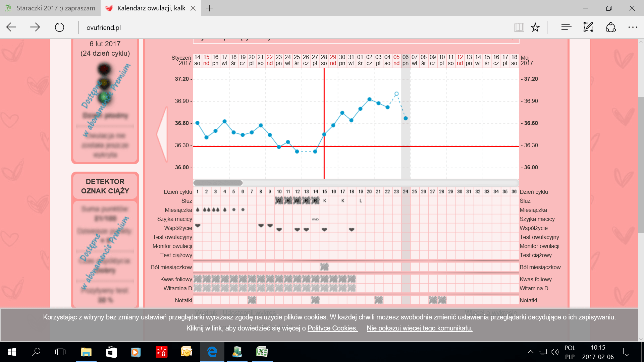644x362 pixels.
Task: Open the Polityce Cookies link
Action: tap(332, 328)
